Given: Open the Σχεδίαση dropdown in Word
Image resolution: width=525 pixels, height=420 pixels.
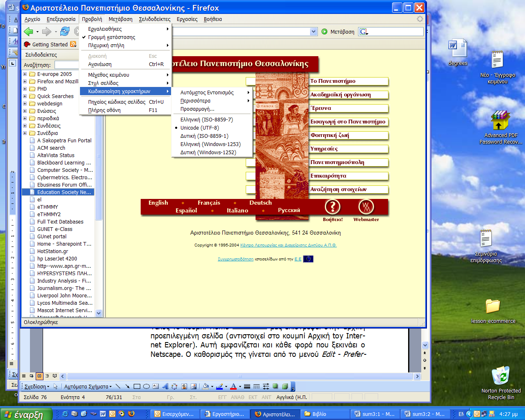Looking at the screenshot, I should [37, 386].
